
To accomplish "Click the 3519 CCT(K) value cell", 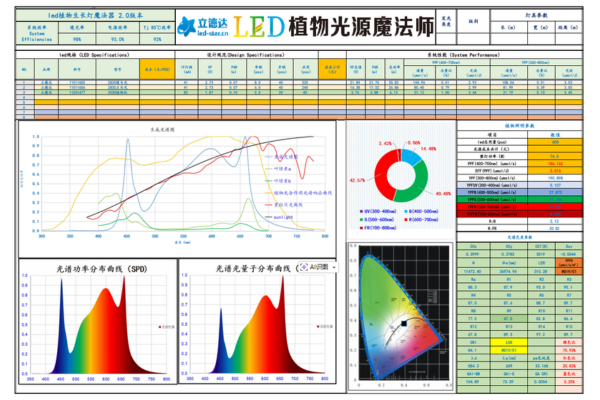I will tap(541, 254).
